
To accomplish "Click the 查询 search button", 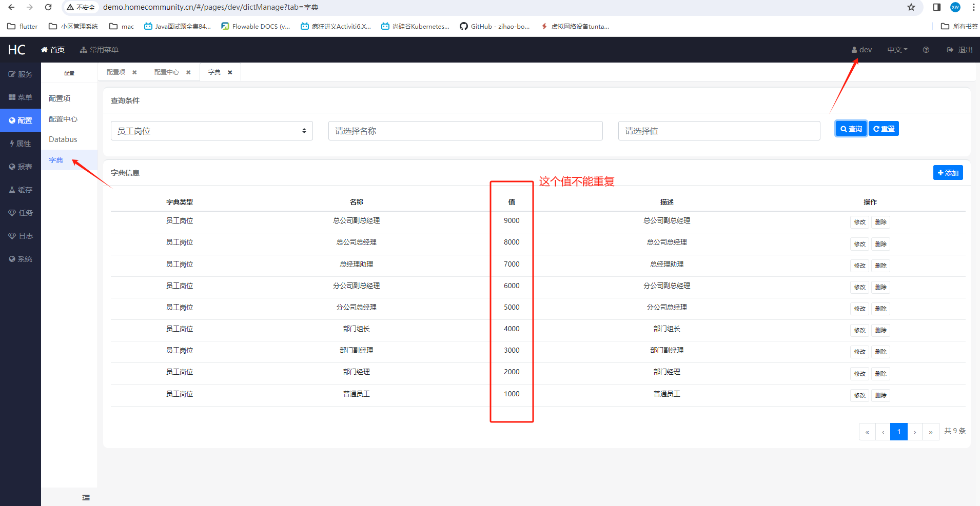I will pyautogui.click(x=851, y=129).
